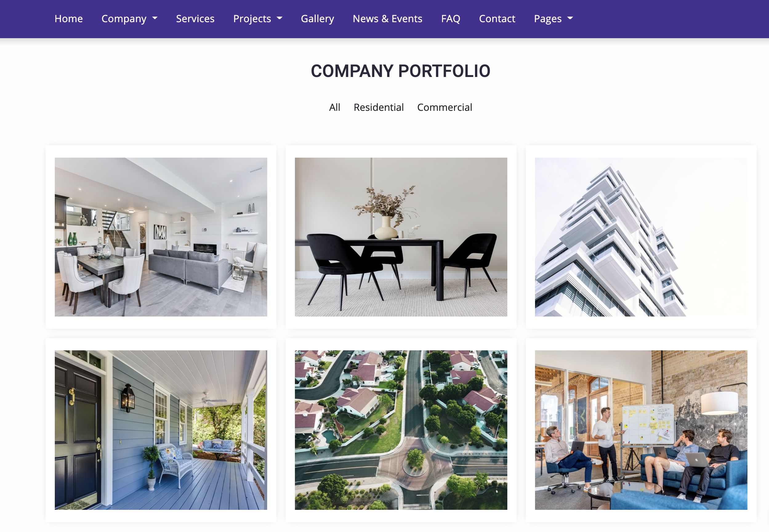Viewport: 769px width, 532px height.
Task: Open News & Events page
Action: 387,19
